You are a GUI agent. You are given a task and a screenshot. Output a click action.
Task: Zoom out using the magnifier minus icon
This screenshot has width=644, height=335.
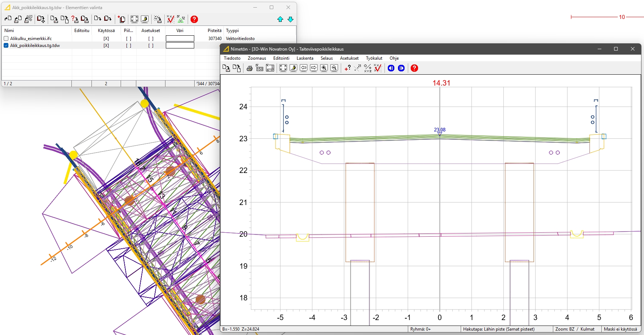[x=334, y=68]
